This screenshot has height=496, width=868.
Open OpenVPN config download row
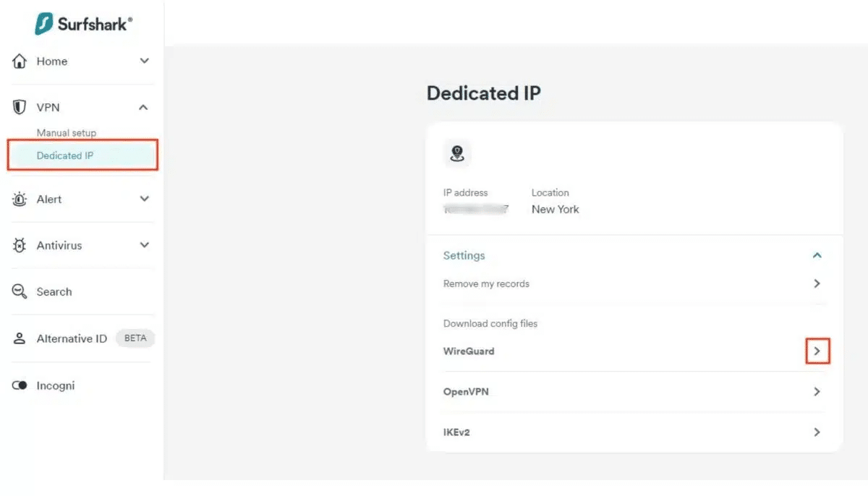(634, 391)
